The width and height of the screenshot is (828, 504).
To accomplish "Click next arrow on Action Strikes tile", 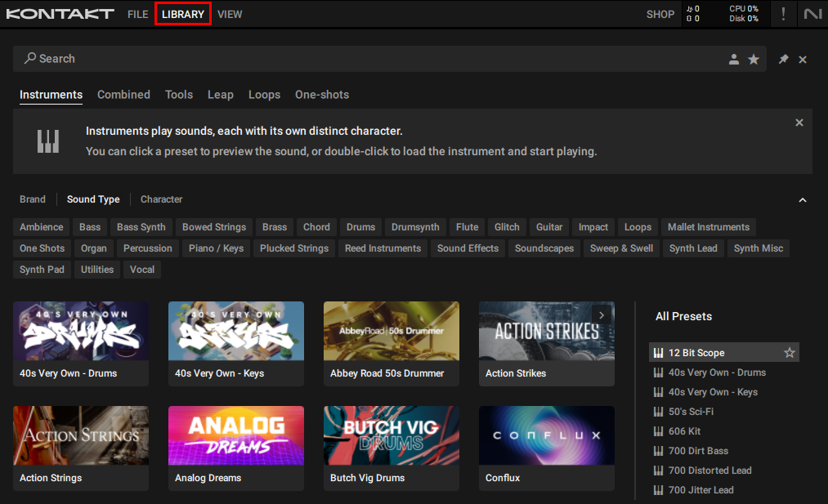I will click(602, 314).
